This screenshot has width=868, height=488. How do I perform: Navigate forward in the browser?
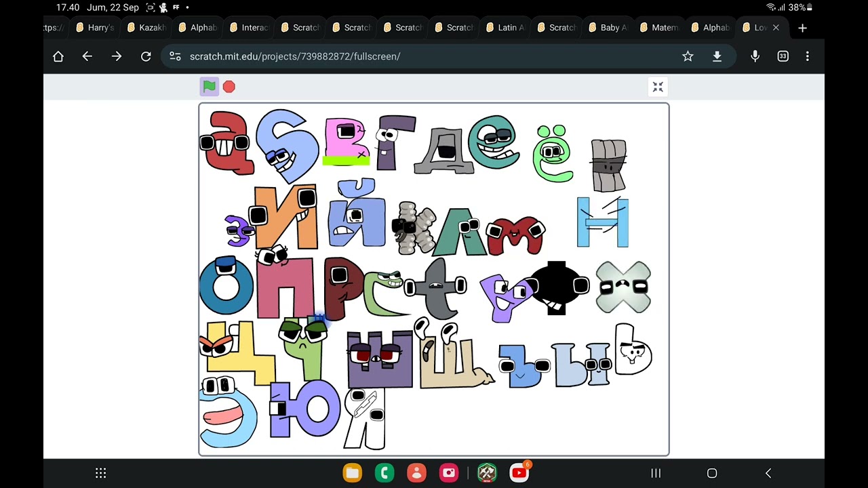pyautogui.click(x=117, y=56)
